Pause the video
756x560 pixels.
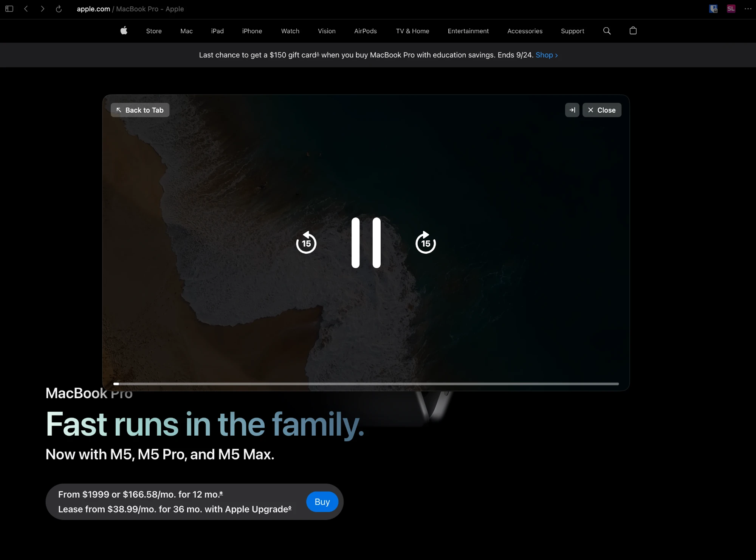(x=366, y=243)
